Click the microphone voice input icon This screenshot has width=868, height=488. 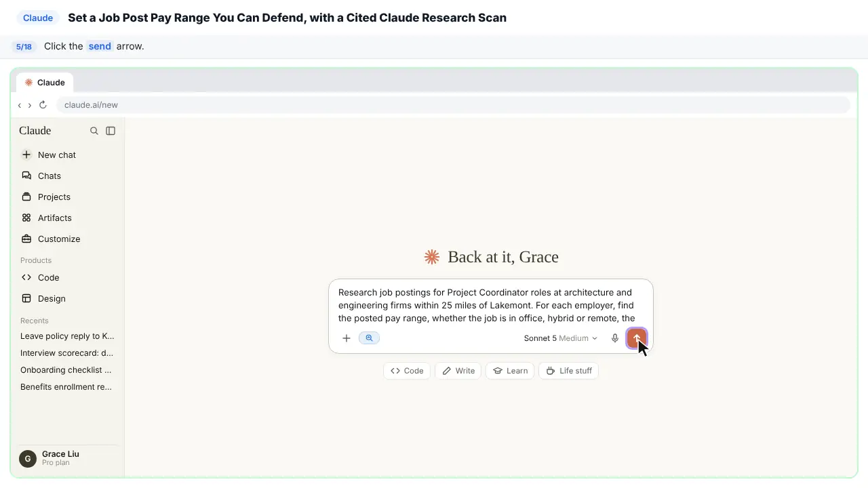pos(615,338)
